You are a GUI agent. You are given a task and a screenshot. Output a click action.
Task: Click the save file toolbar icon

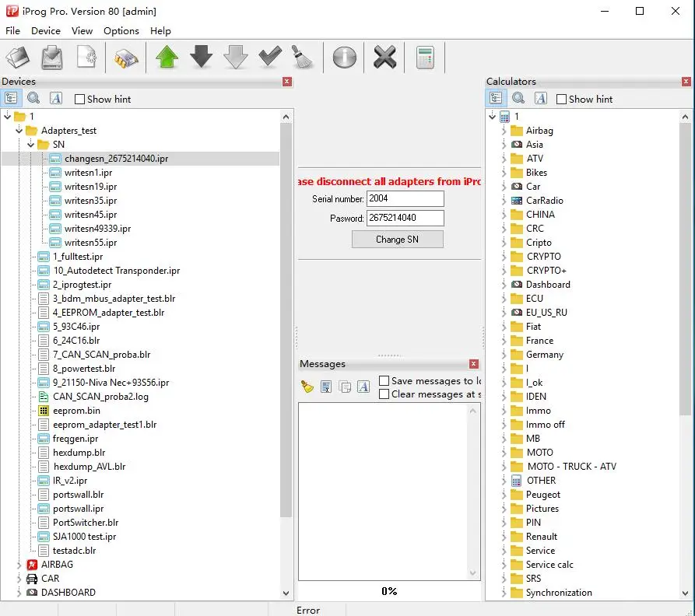tap(52, 57)
